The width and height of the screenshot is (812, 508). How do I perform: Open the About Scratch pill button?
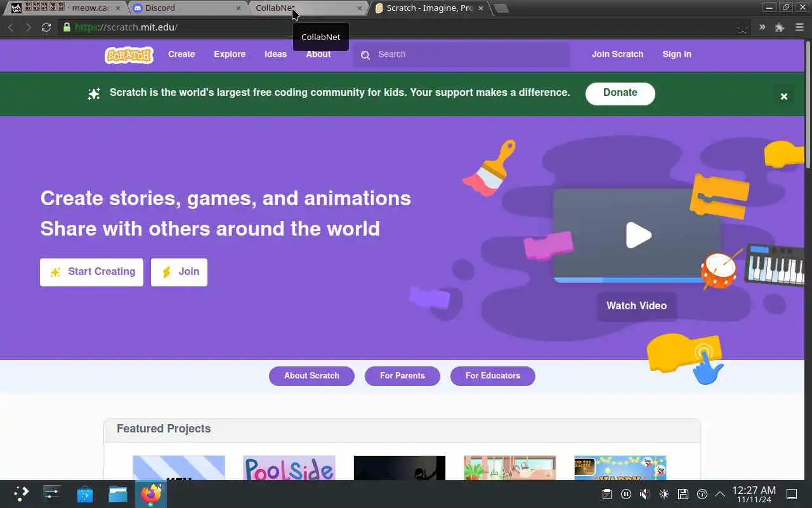point(311,376)
